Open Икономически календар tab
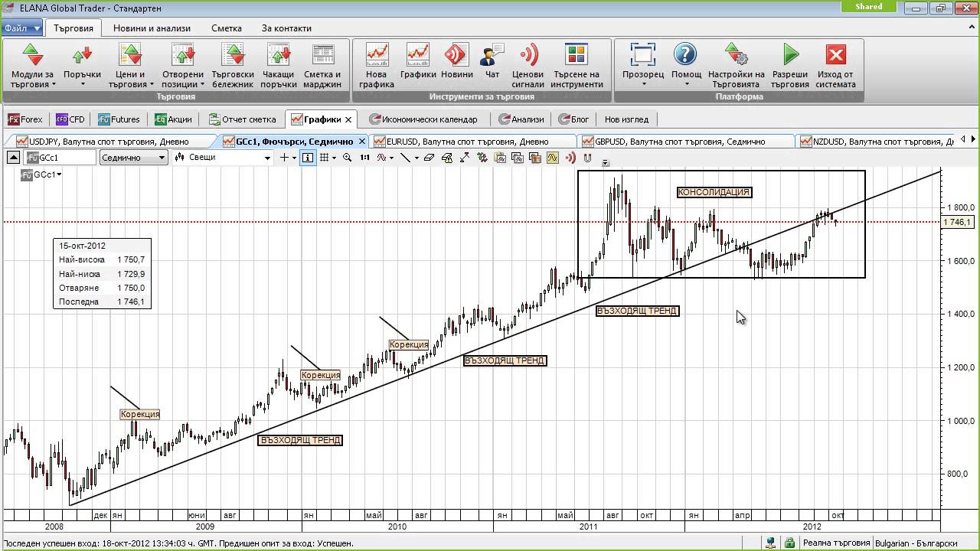The image size is (980, 551). (423, 119)
